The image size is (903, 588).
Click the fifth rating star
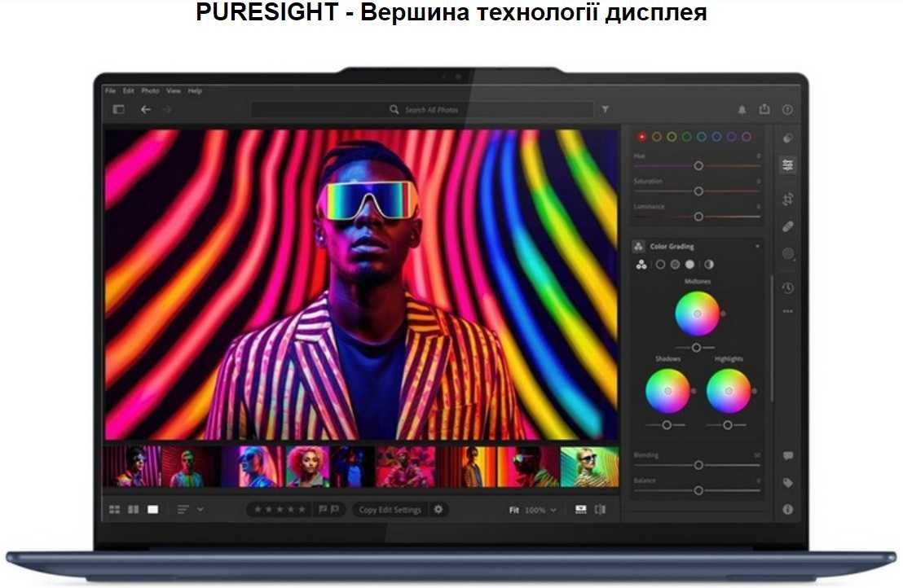(x=302, y=509)
